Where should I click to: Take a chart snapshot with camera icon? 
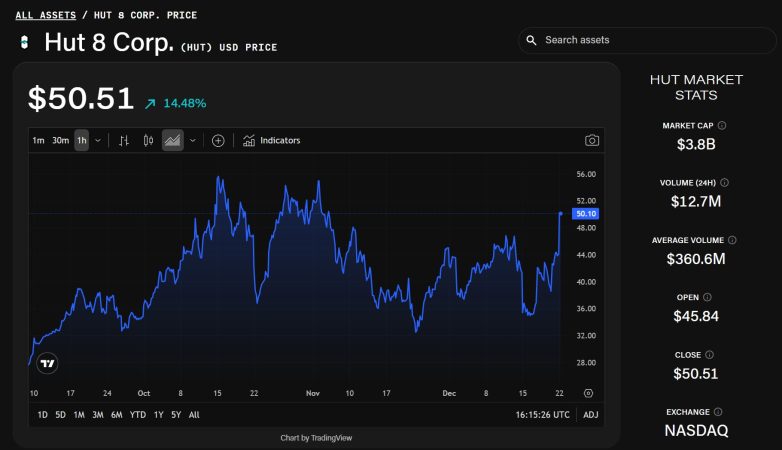coord(592,141)
